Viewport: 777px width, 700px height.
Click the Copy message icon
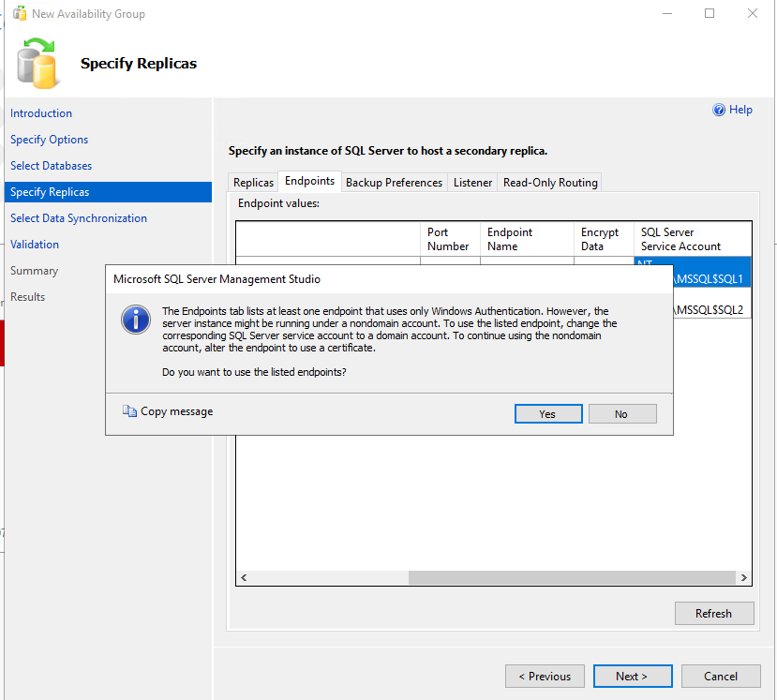point(129,411)
